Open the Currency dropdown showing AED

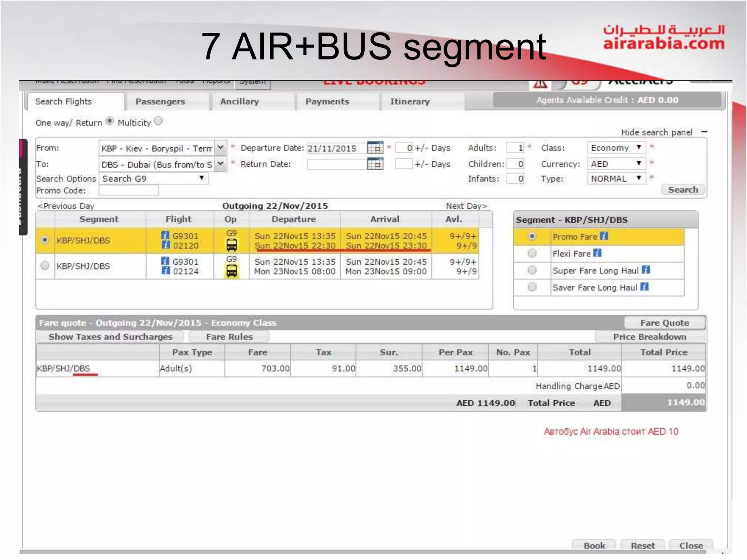pyautogui.click(x=616, y=164)
